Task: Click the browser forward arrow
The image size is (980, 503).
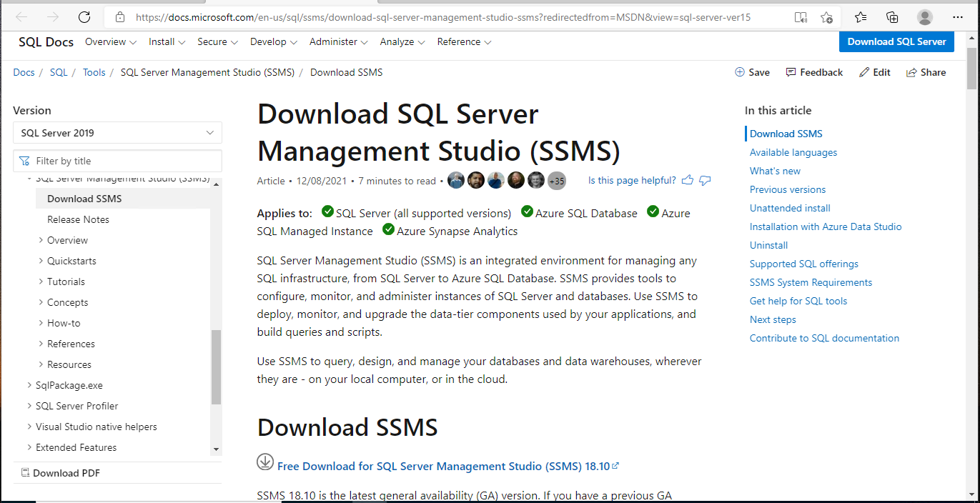Action: tap(53, 17)
